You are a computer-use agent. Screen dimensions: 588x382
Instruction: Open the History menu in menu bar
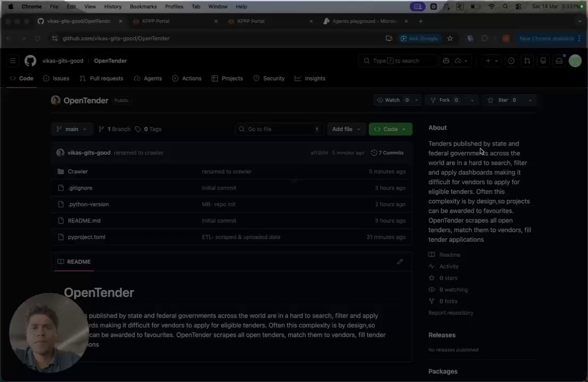(x=113, y=6)
